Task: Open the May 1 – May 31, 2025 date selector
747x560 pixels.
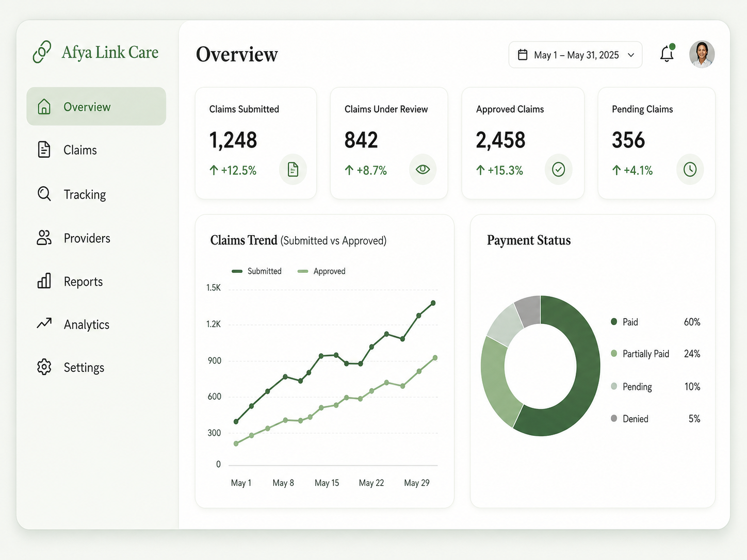Action: click(x=575, y=55)
